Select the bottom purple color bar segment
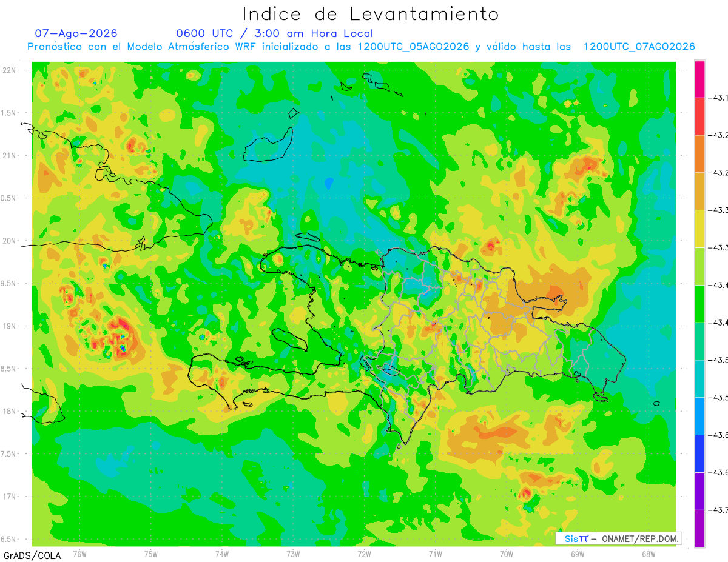Image resolution: width=728 pixels, height=562 pixels. 699,529
